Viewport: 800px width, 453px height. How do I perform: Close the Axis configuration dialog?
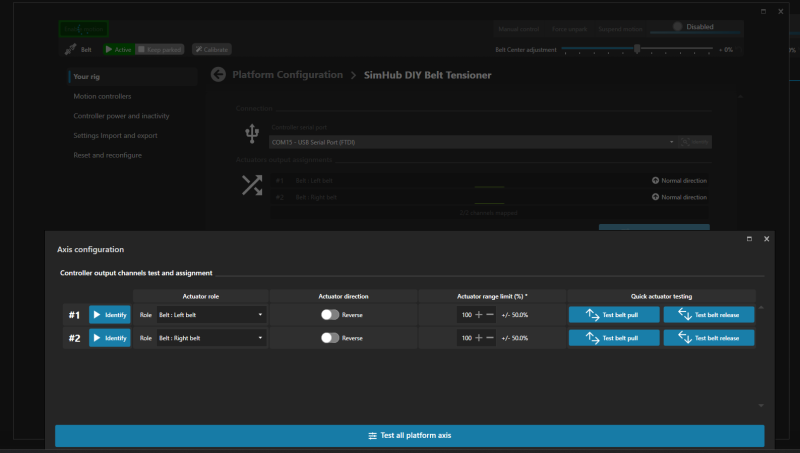point(766,239)
